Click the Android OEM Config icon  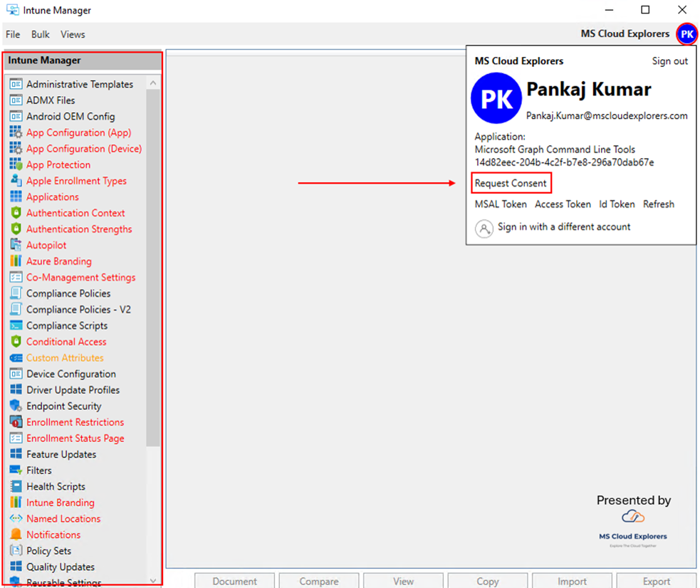tap(16, 116)
